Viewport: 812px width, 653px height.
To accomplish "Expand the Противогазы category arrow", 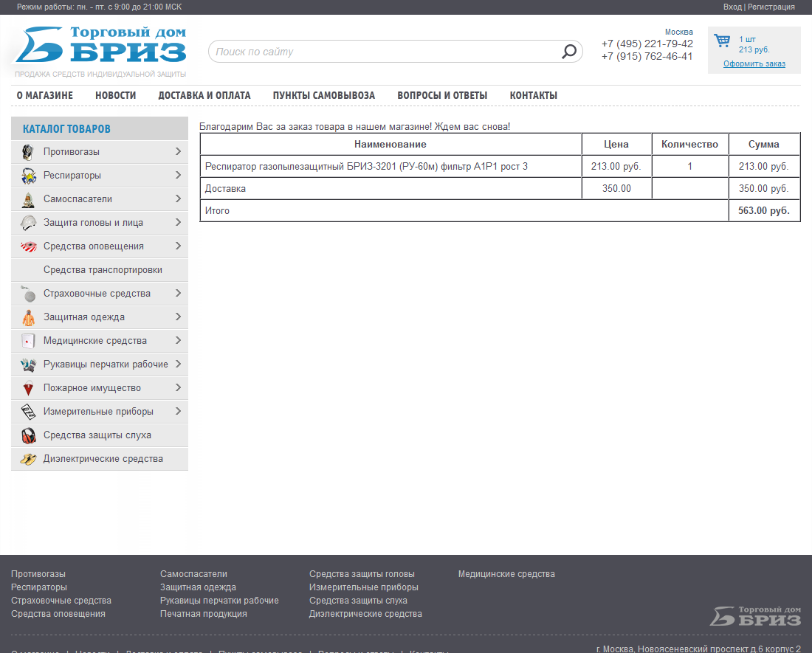I will pyautogui.click(x=178, y=151).
